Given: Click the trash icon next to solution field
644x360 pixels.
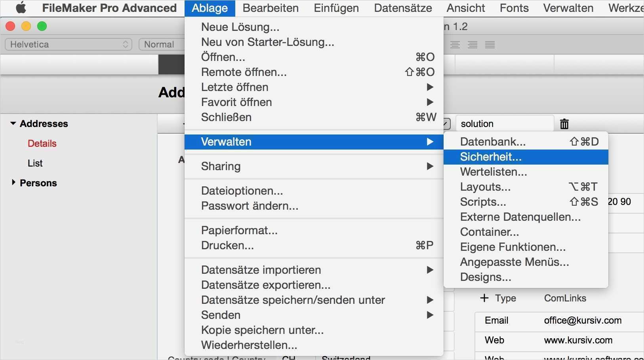Looking at the screenshot, I should click(x=564, y=124).
